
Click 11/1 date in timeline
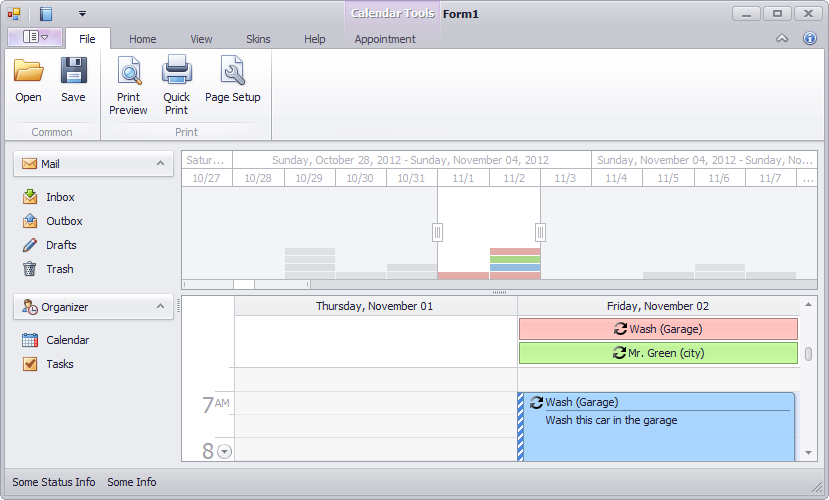(x=463, y=178)
